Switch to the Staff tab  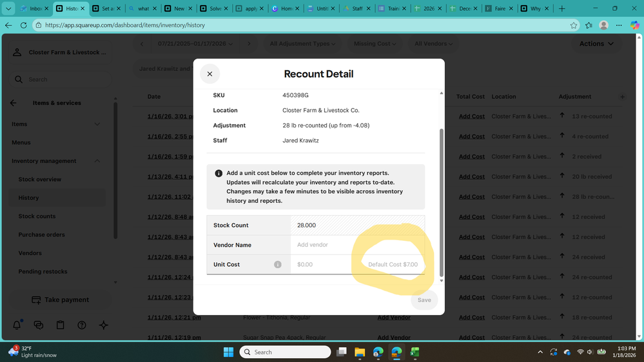tap(356, 8)
